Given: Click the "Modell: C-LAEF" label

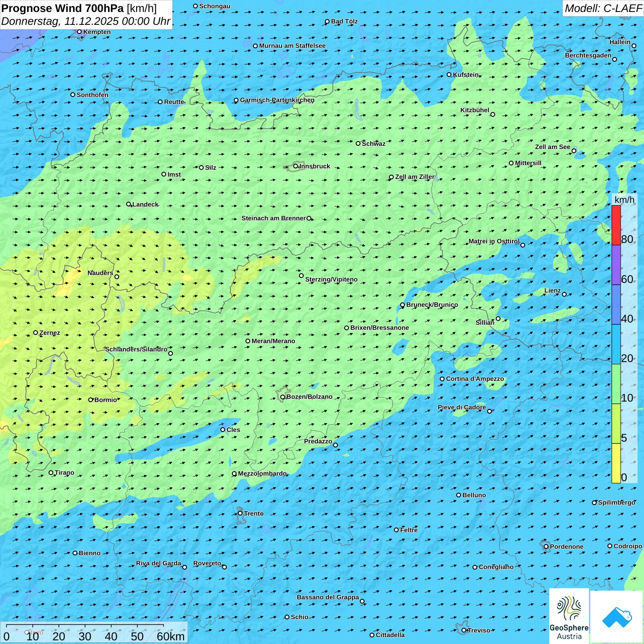Looking at the screenshot, I should click(603, 8).
